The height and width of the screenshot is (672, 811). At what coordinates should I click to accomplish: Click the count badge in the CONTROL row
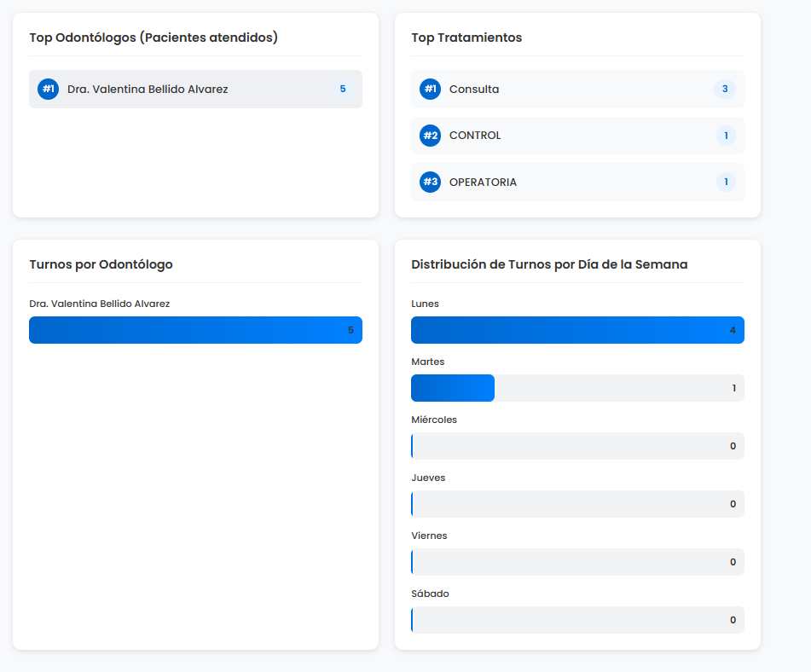[726, 136]
